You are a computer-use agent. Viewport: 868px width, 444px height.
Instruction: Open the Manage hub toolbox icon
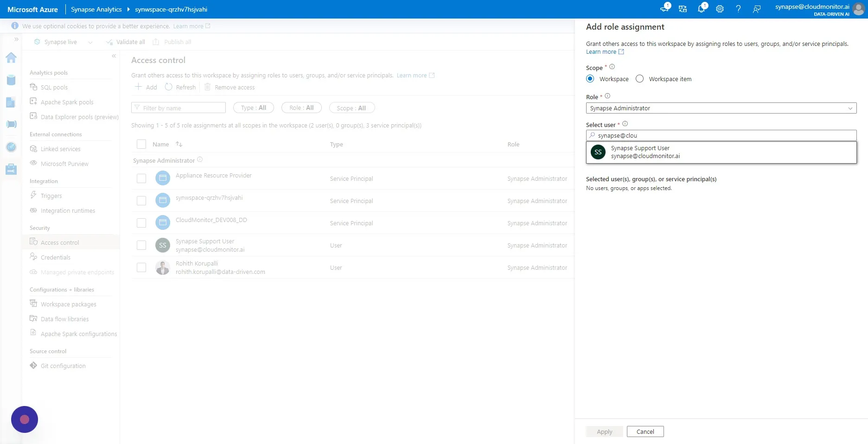tap(11, 169)
